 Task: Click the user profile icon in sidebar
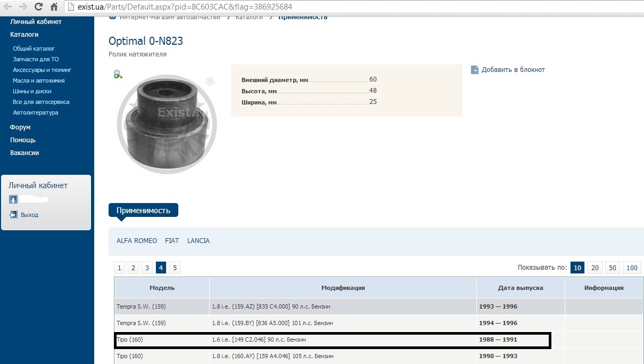(x=13, y=199)
